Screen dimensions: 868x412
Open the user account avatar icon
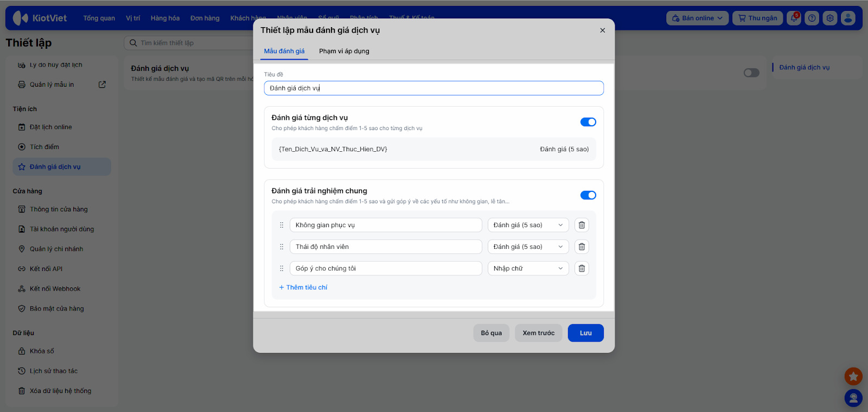click(848, 18)
